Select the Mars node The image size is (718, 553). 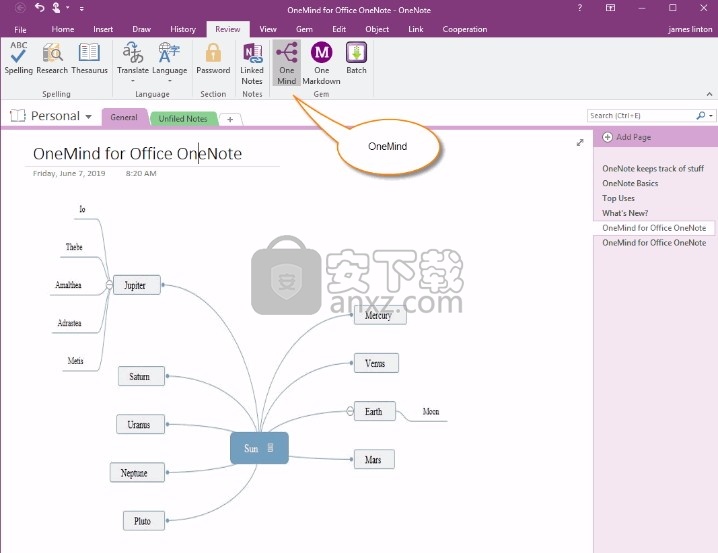coord(374,459)
